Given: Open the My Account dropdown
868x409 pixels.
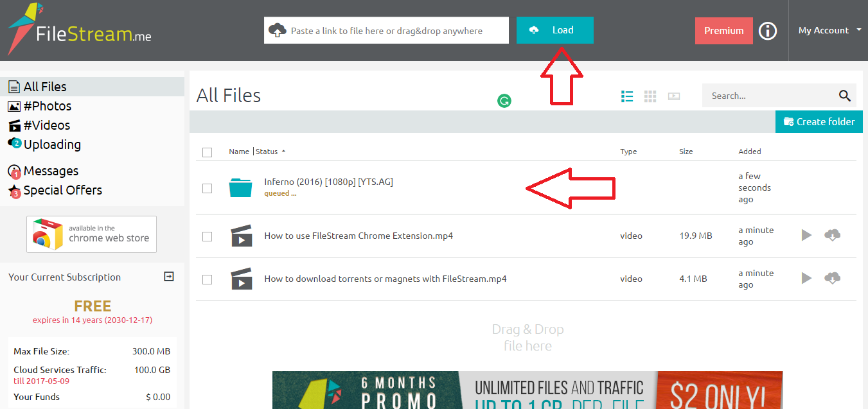Looking at the screenshot, I should 829,30.
